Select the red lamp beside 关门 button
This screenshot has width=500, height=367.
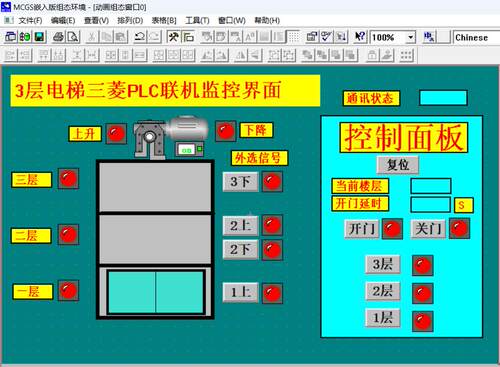(459, 229)
